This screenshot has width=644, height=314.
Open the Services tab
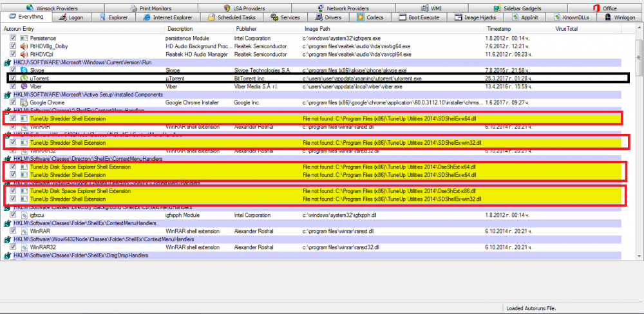click(x=285, y=17)
